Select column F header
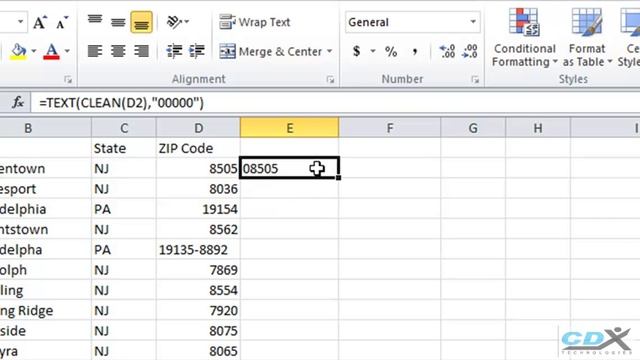The height and width of the screenshot is (360, 640). click(390, 128)
